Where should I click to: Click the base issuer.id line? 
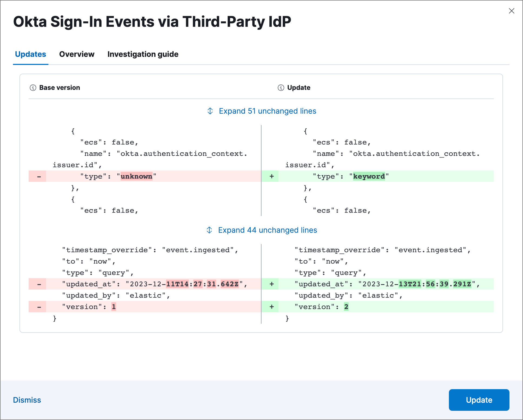[x=77, y=165]
